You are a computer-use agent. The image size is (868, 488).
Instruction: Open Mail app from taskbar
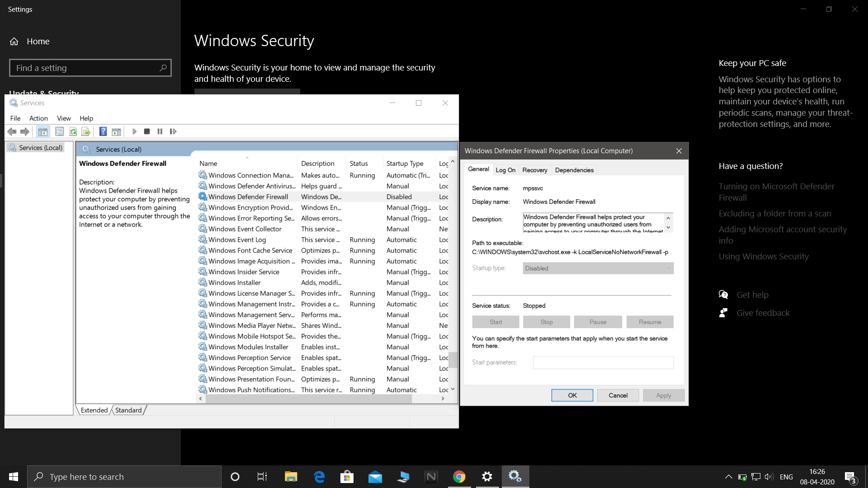pyautogui.click(x=375, y=477)
